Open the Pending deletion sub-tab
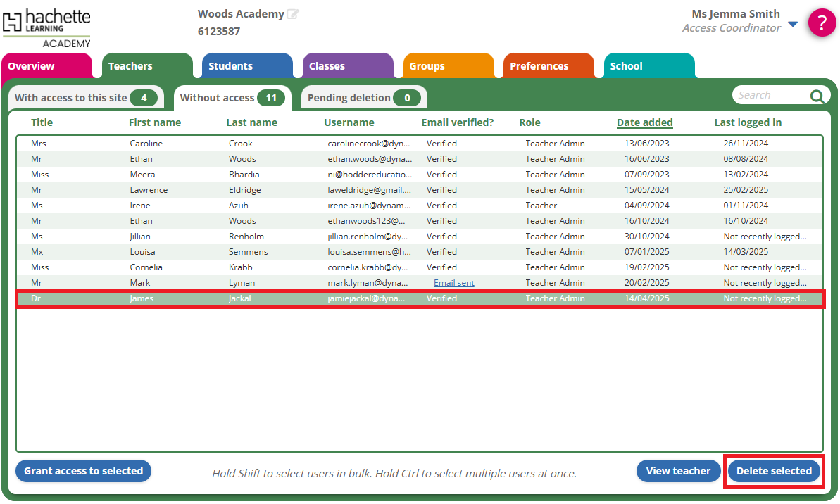840x504 pixels. pos(363,98)
